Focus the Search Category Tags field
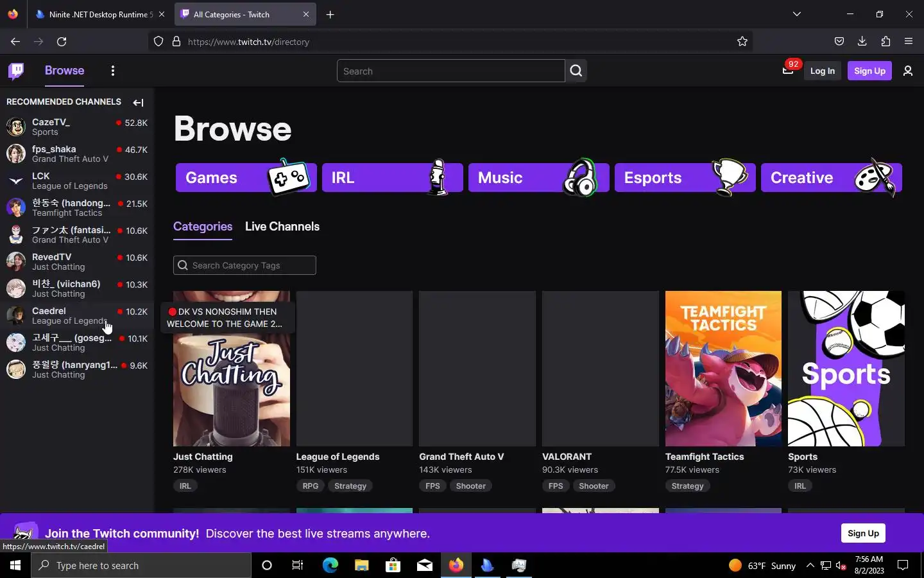The width and height of the screenshot is (924, 578). tap(244, 265)
